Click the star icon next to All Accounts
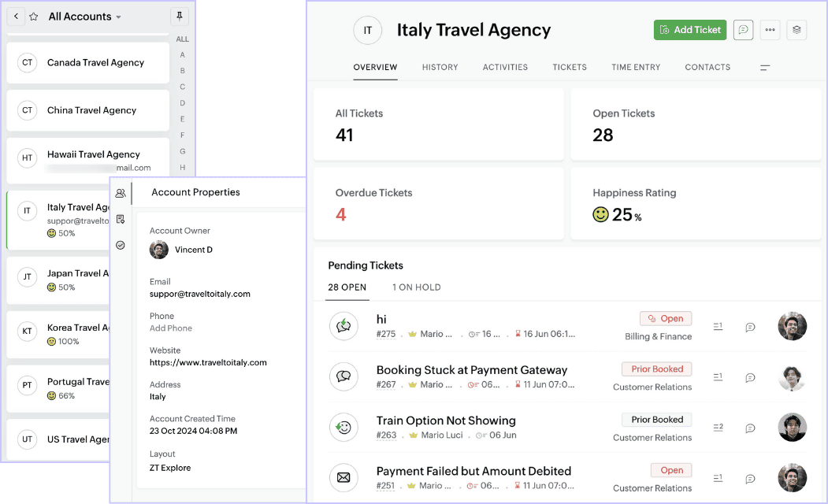Viewport: 828px width, 504px height. pos(33,17)
